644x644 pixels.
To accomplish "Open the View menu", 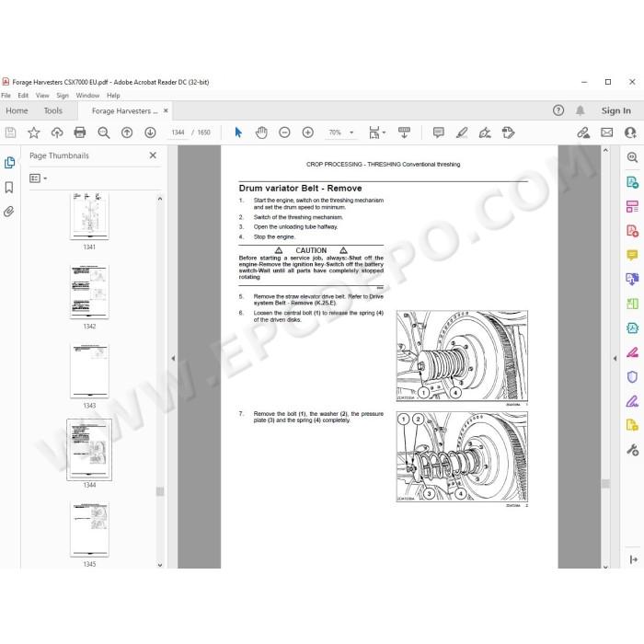I will [x=42, y=96].
